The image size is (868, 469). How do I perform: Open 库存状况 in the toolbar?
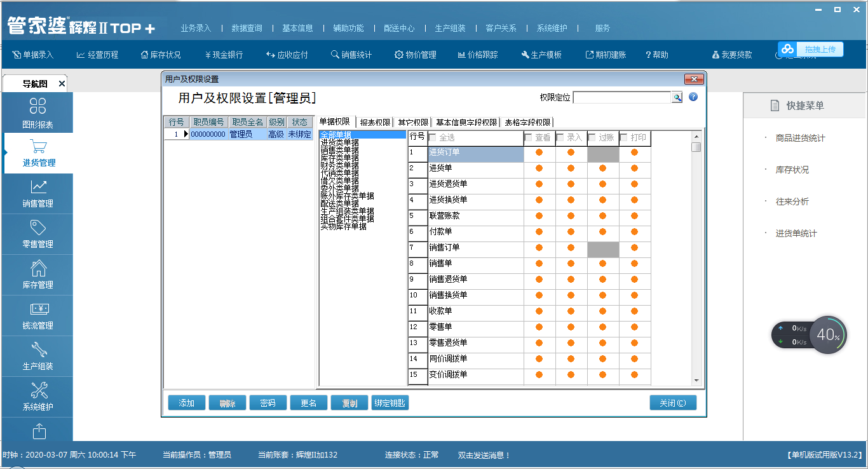coord(161,55)
